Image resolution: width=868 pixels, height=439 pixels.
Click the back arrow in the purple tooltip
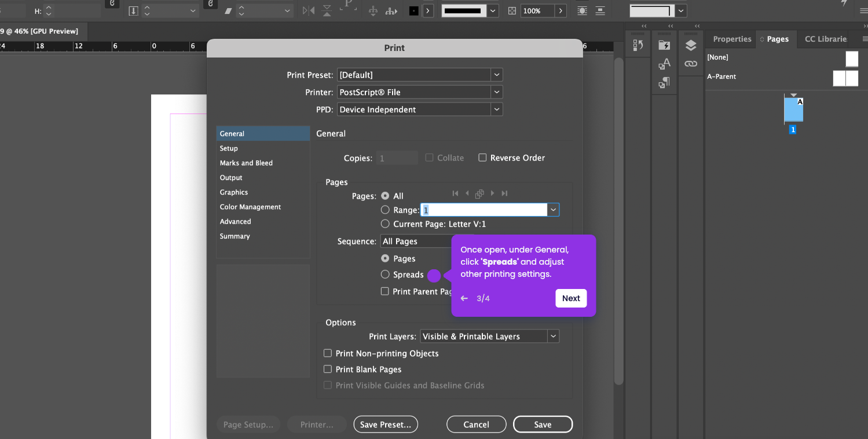pyautogui.click(x=464, y=298)
